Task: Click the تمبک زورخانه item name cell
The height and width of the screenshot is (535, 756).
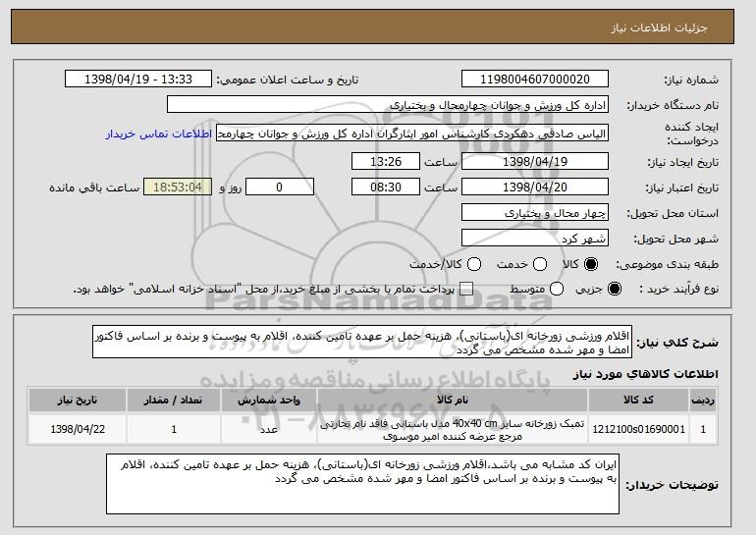Action: click(453, 429)
